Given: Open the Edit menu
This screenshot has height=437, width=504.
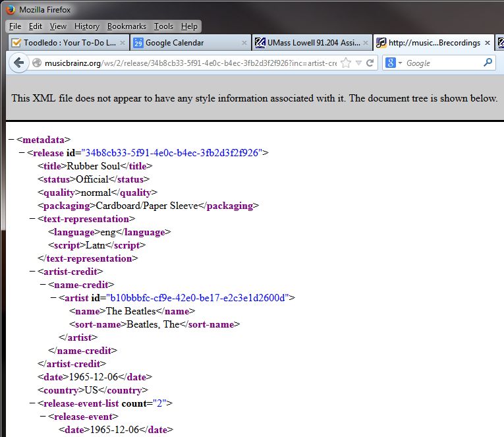Looking at the screenshot, I should [36, 26].
